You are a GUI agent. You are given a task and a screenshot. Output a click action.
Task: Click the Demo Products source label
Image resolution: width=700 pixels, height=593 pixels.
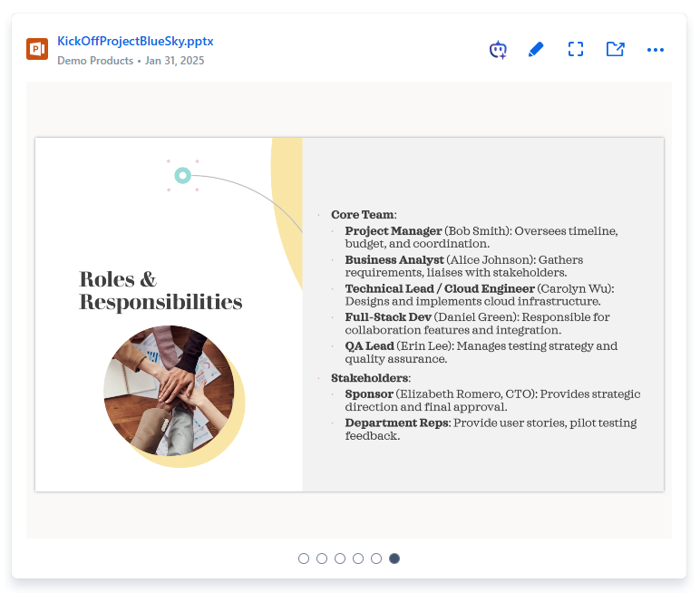click(x=94, y=61)
